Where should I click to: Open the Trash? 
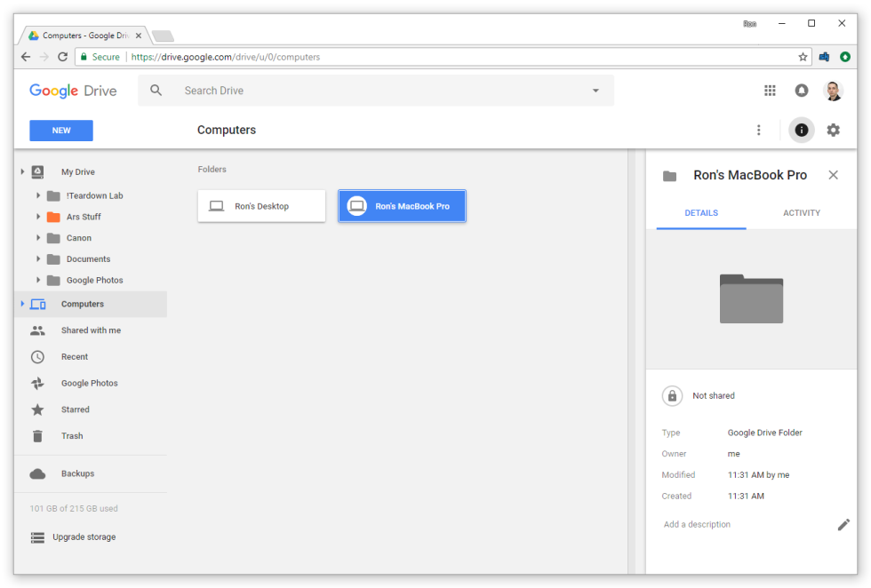click(74, 435)
